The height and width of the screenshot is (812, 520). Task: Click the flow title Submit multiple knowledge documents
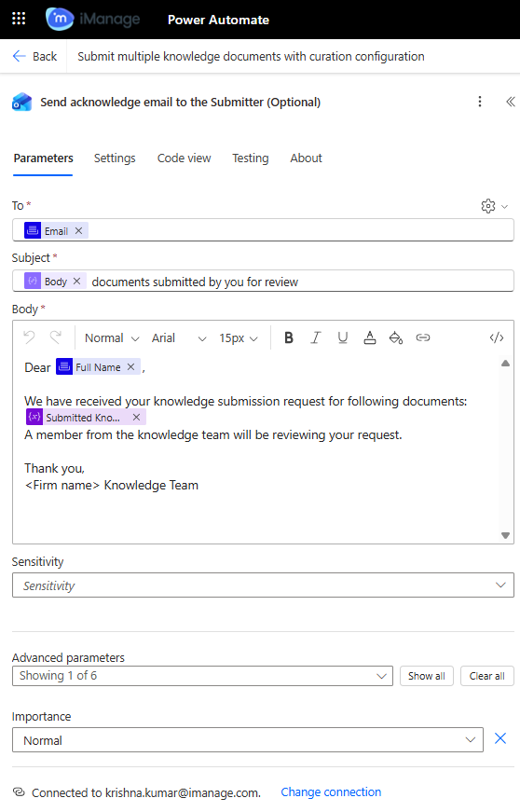251,57
